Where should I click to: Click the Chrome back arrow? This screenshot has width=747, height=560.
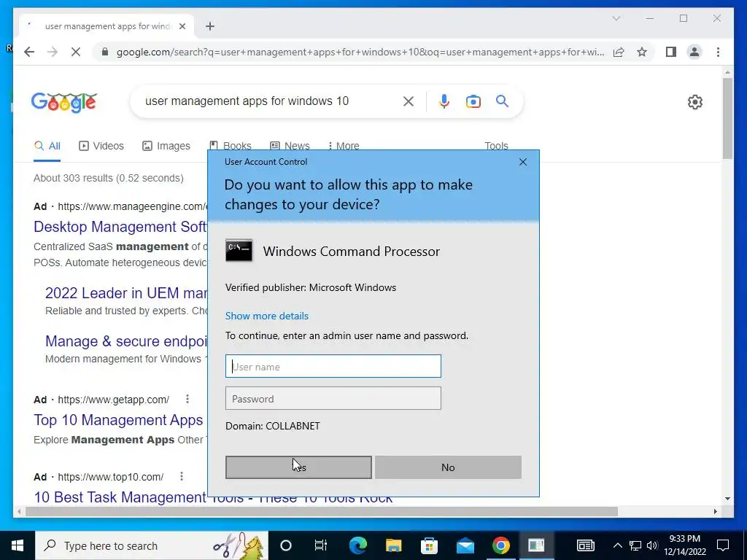coord(29,52)
